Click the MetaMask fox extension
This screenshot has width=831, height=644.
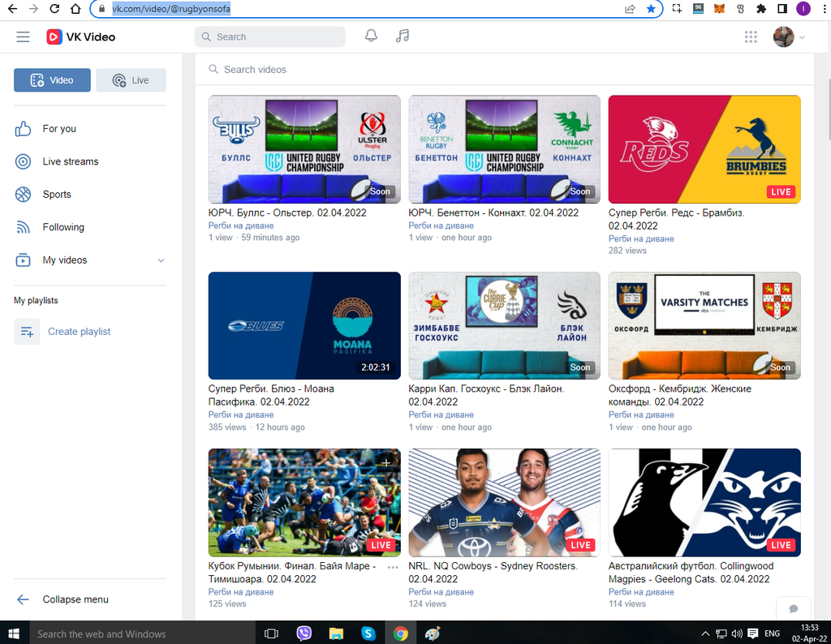click(719, 8)
